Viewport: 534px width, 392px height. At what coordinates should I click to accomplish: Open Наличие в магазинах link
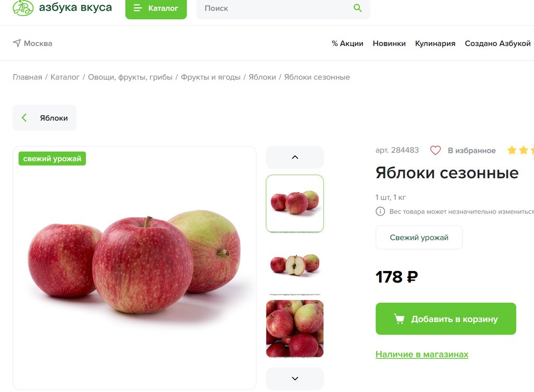421,354
